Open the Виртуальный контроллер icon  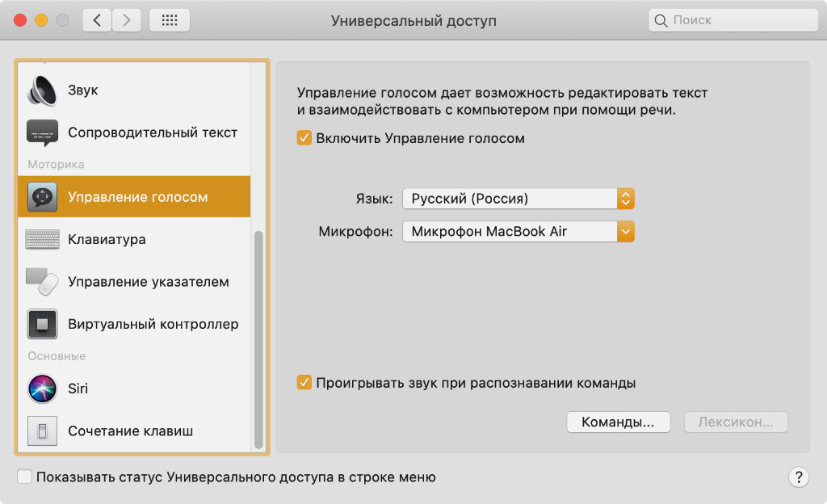pos(42,324)
